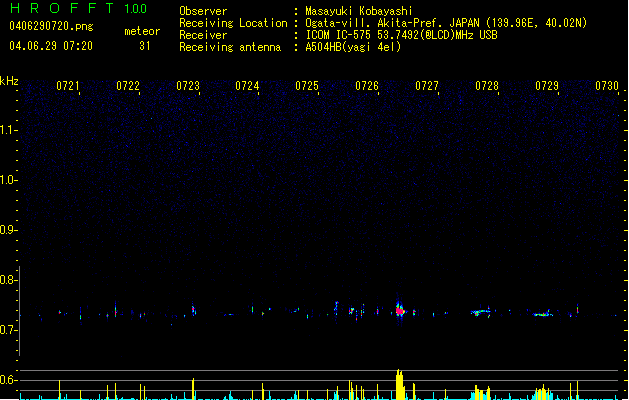Click the 1.0 kHz axis label
The height and width of the screenshot is (400, 629).
[8, 180]
